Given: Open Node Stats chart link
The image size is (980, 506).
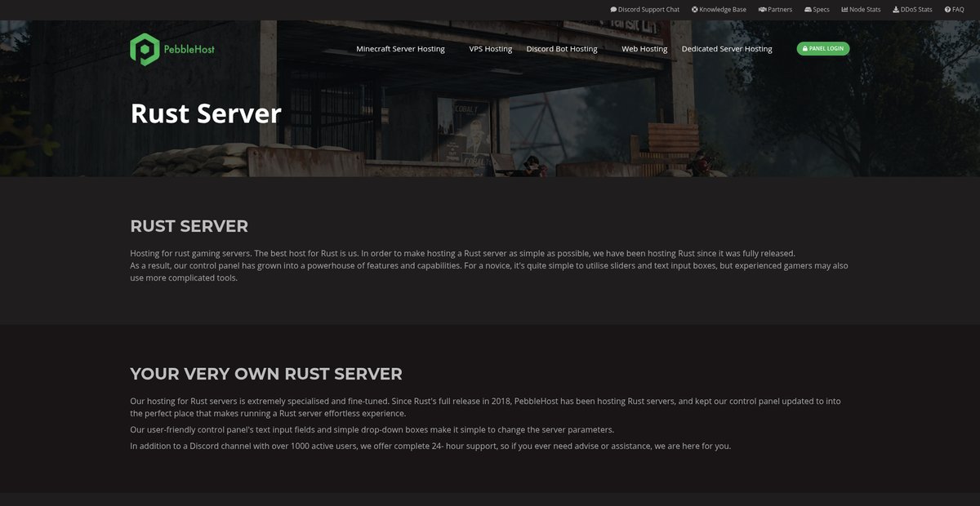Looking at the screenshot, I should coord(861,10).
